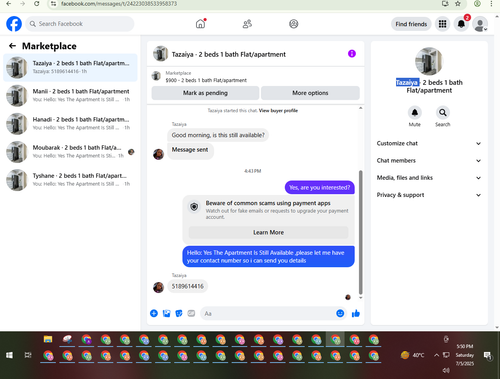Open File Explorer on taskbar
Screen dimensions: 500x379
pos(48,340)
